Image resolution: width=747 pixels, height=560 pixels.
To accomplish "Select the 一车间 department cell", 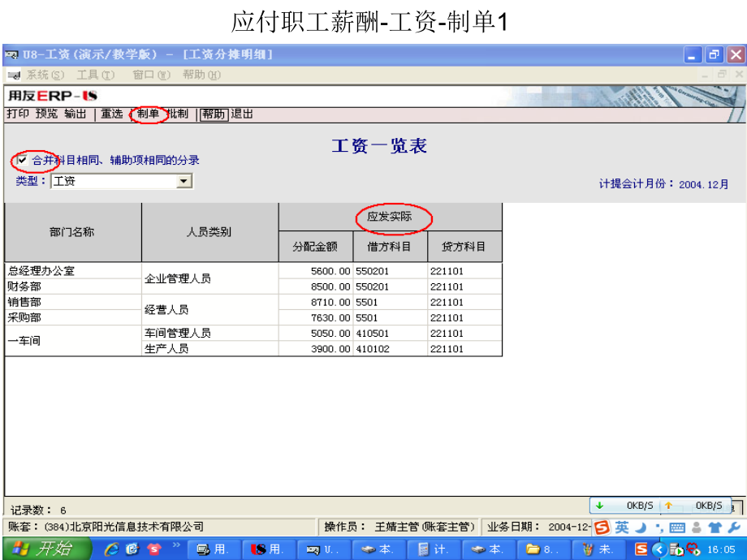I will coord(73,341).
